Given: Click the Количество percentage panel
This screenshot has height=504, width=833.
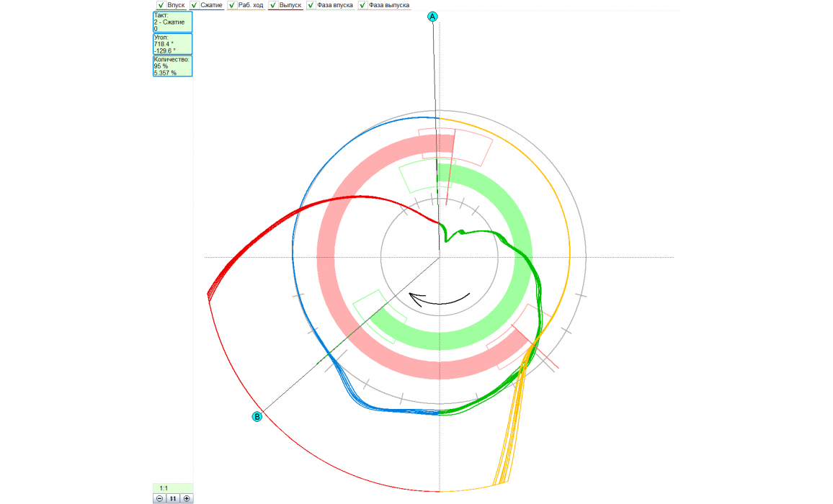Looking at the screenshot, I should pos(172,66).
